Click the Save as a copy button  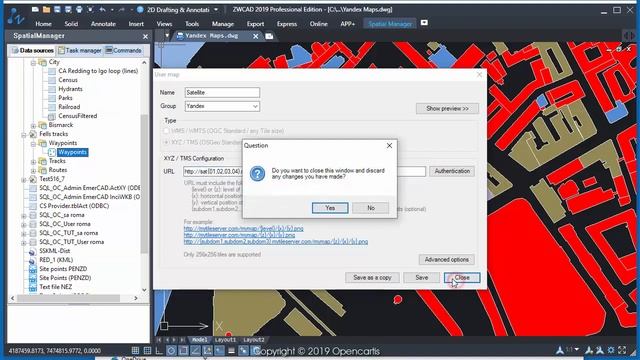tap(372, 278)
